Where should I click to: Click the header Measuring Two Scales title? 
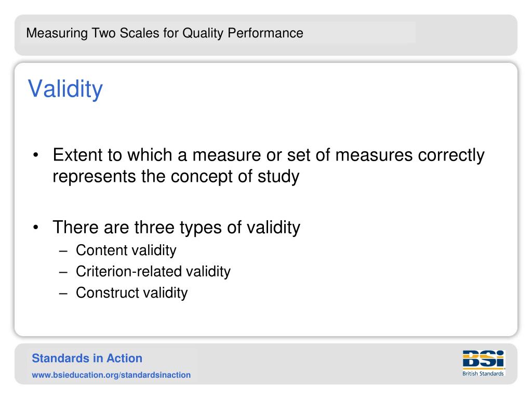click(165, 33)
